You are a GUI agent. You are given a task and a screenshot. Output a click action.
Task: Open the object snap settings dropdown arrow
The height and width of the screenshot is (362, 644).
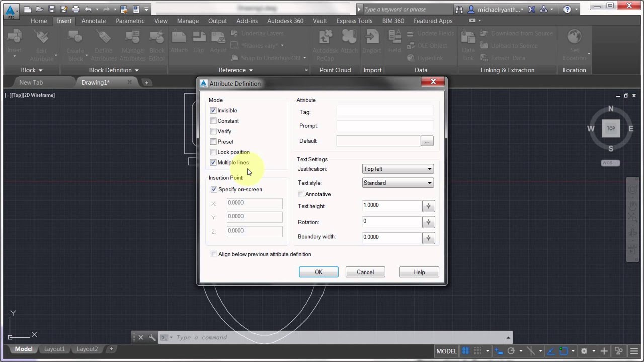(573, 351)
